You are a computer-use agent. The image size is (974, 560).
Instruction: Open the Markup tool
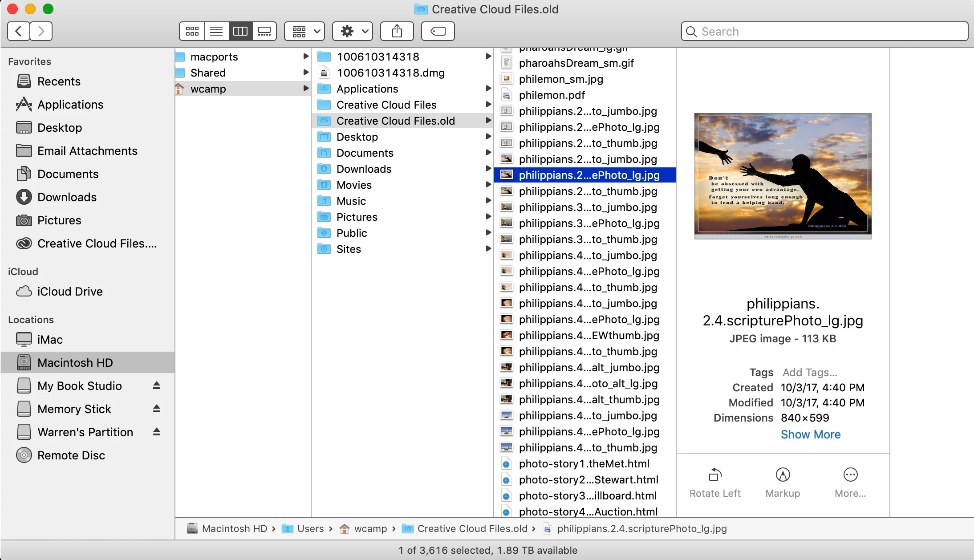pos(783,475)
